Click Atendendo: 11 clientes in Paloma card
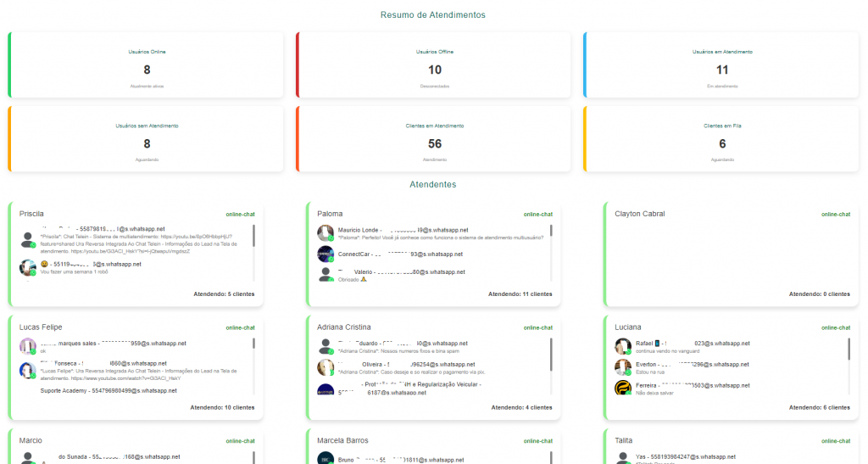868x464 pixels. 520,294
